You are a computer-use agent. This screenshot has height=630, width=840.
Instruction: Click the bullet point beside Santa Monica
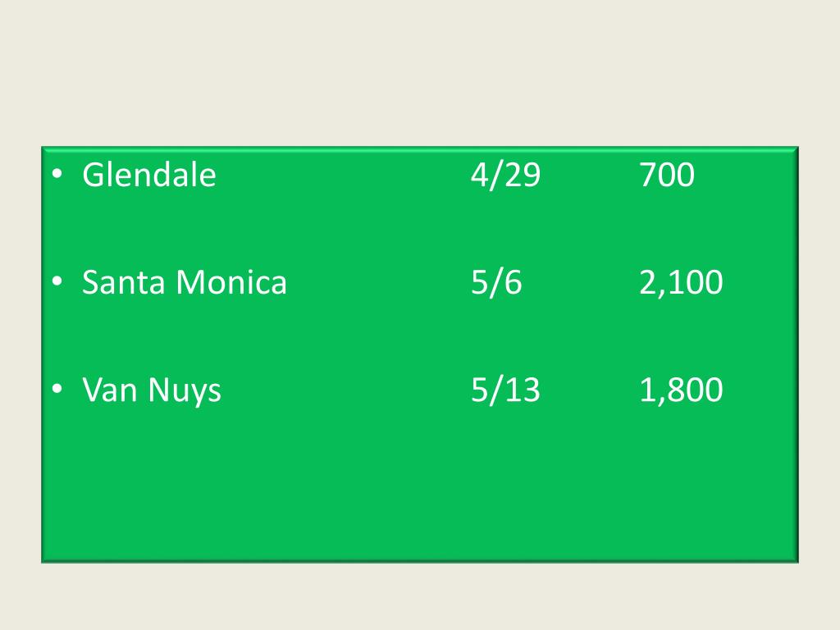56,282
